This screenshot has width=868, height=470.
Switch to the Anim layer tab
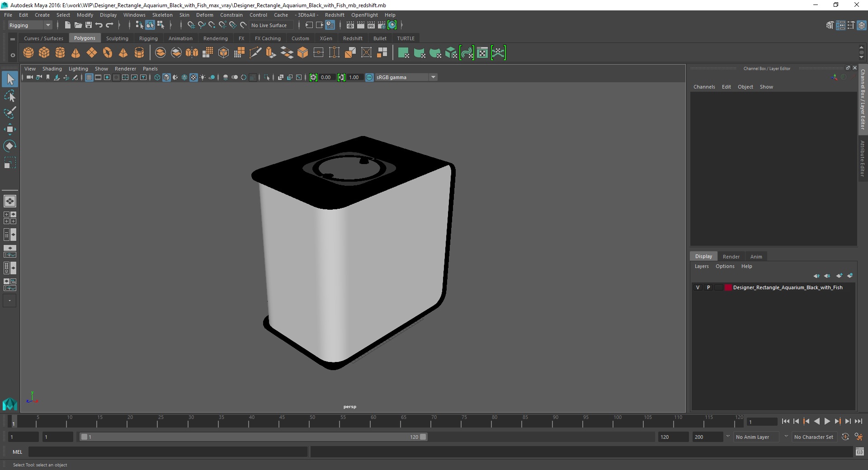[756, 256]
